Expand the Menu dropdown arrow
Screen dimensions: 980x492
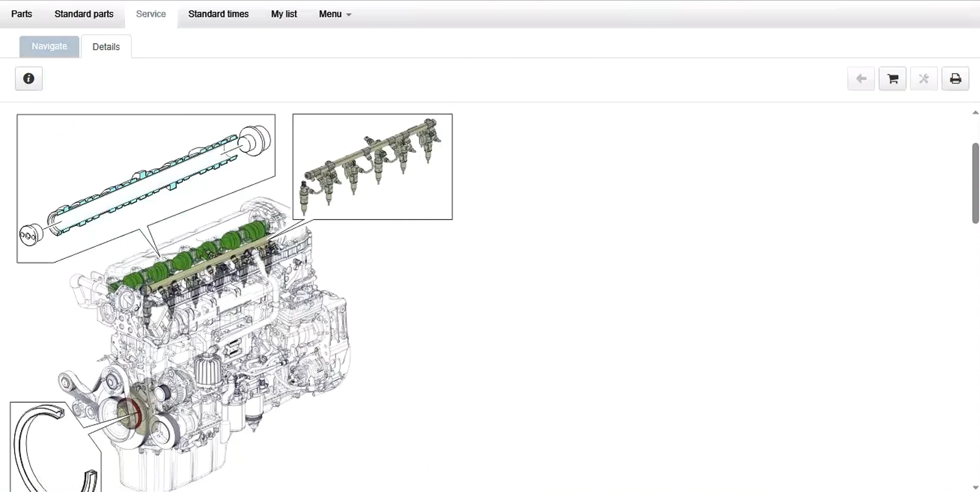[x=349, y=15]
